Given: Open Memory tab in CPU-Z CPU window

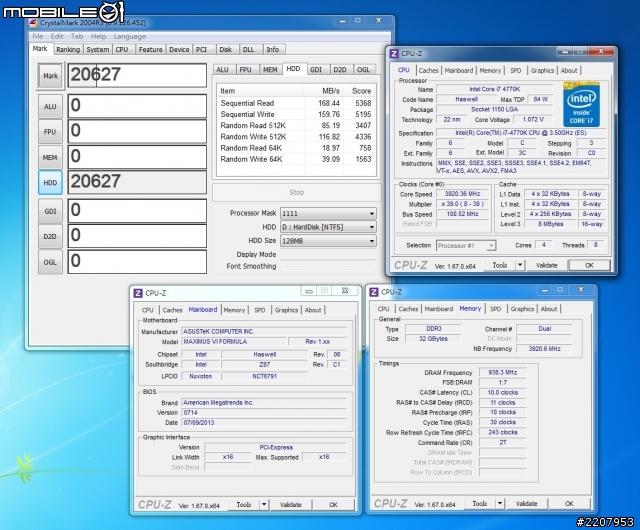Looking at the screenshot, I should click(x=490, y=71).
